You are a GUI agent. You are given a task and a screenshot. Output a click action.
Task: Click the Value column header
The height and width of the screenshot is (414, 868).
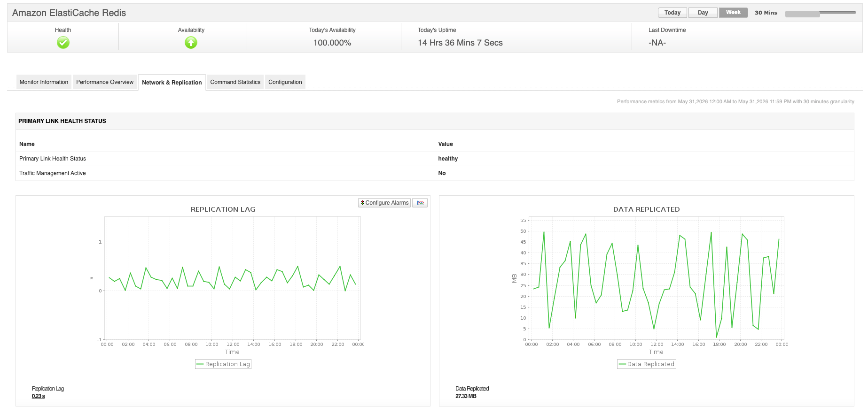click(x=446, y=144)
